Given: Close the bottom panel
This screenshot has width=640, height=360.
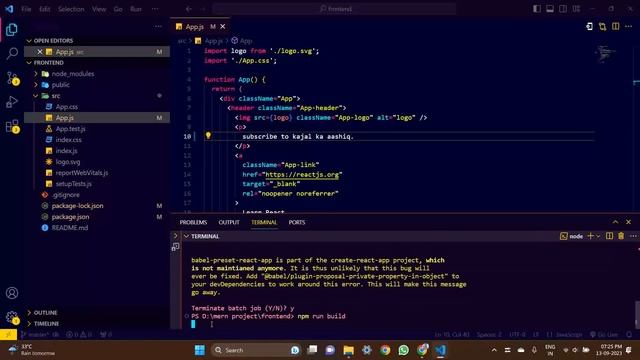Looking at the screenshot, I should [629, 222].
